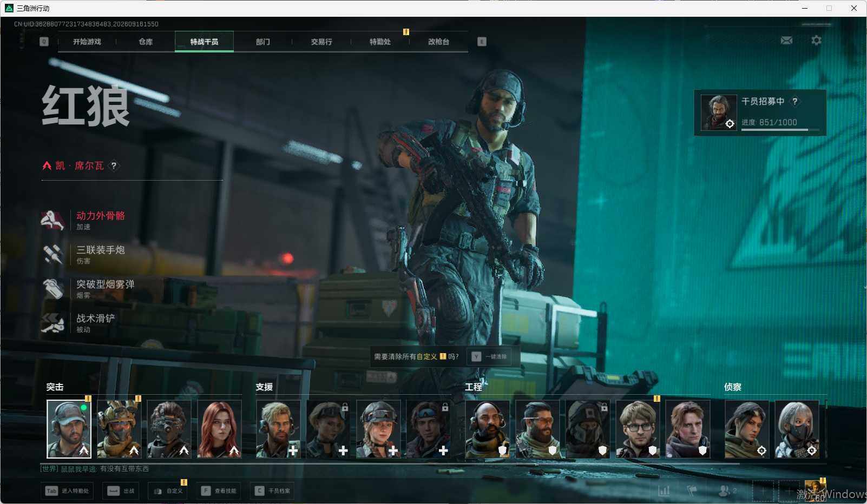
Task: Click the empty squad slot beside player avatar
Action: click(789, 491)
